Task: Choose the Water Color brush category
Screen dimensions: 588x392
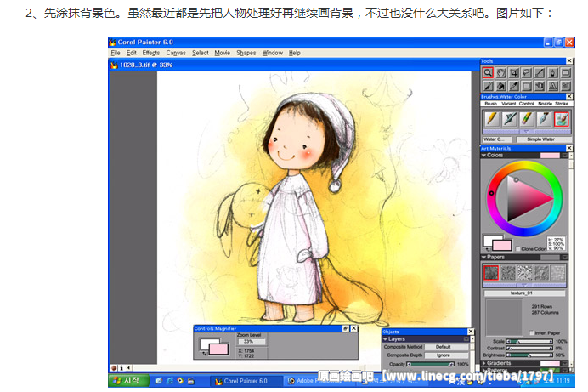Action: click(562, 119)
